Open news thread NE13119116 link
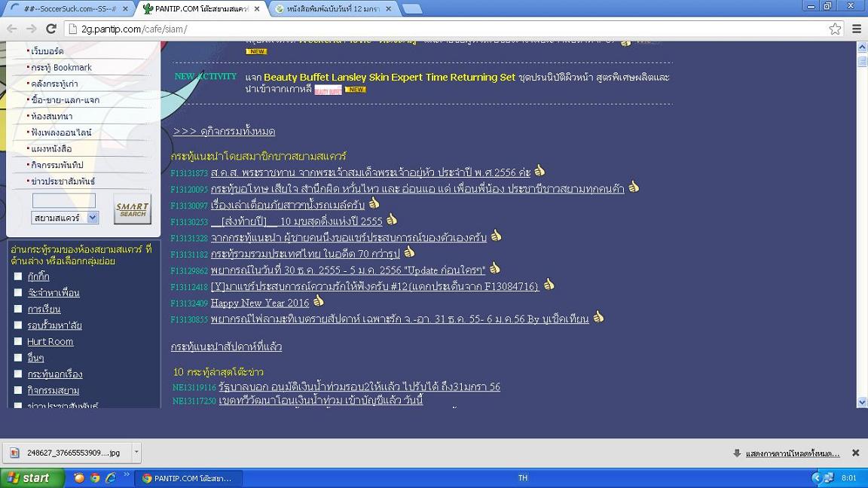Screen dimensions: 868x488 [359, 387]
